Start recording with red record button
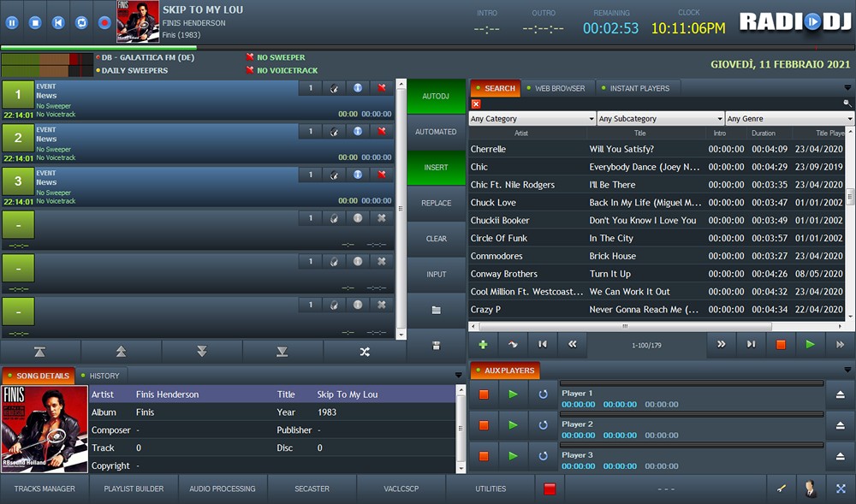The width and height of the screenshot is (856, 504). tap(104, 23)
